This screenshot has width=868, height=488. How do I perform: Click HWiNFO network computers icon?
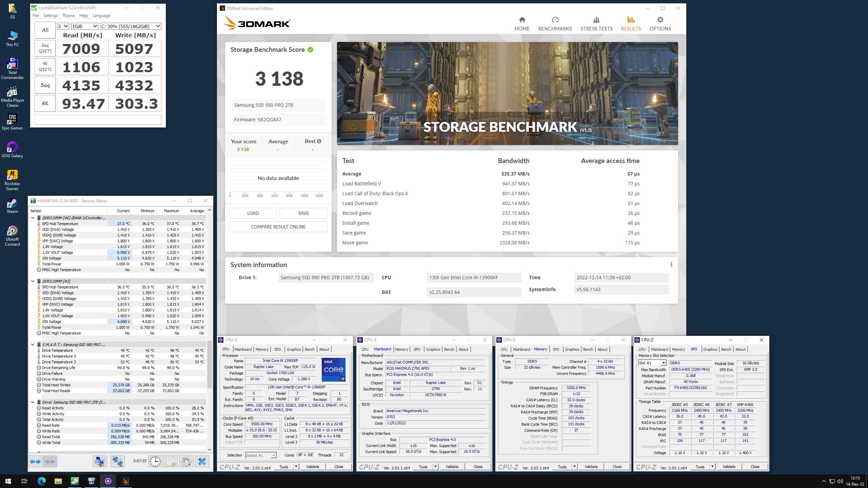pos(117,462)
